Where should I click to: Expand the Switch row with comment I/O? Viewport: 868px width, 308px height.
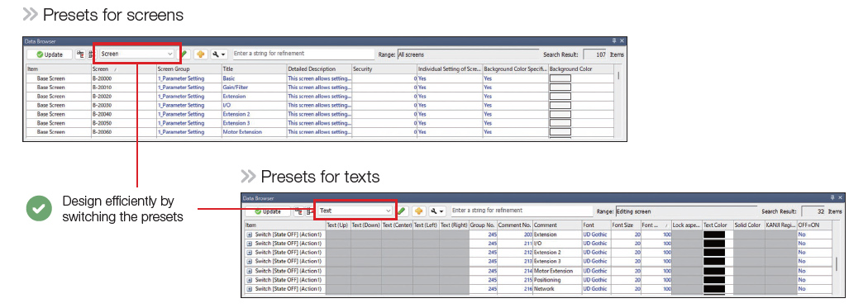tap(249, 244)
